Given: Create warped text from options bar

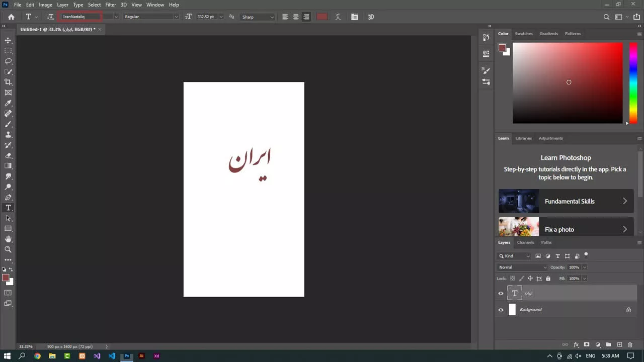Looking at the screenshot, I should (x=338, y=17).
